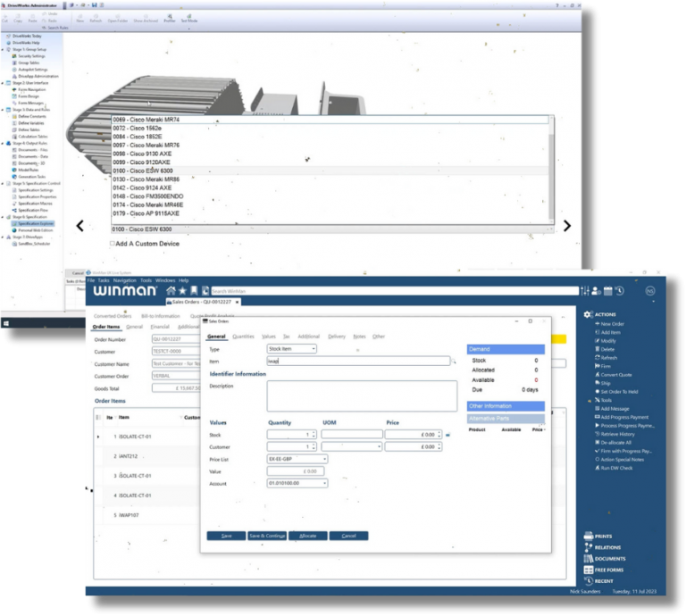The image size is (686, 616).
Task: Open the Recent panel
Action: tap(598, 581)
